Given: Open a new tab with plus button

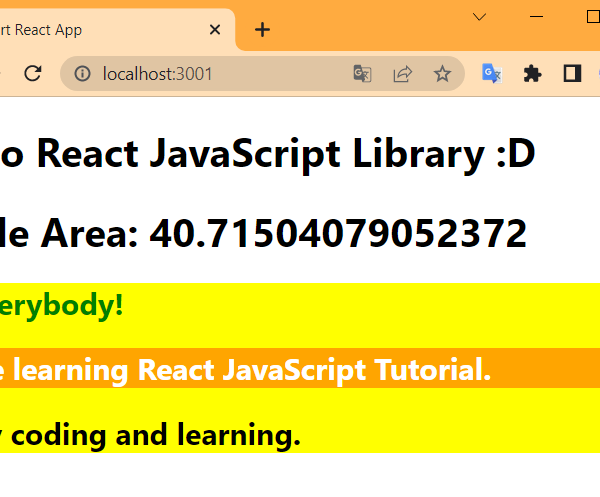Looking at the screenshot, I should click(262, 30).
